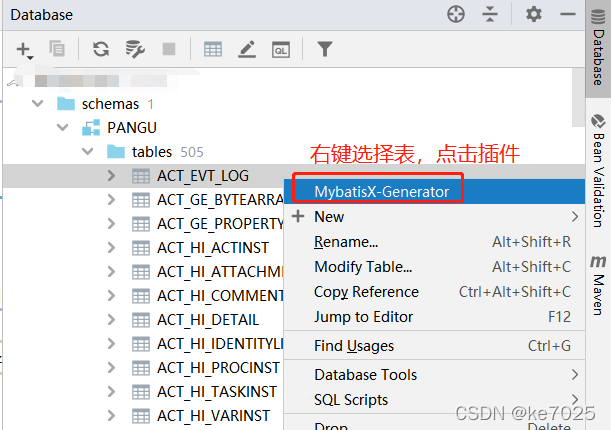Hide the Database panel with minus icon
The height and width of the screenshot is (430, 611).
(567, 14)
